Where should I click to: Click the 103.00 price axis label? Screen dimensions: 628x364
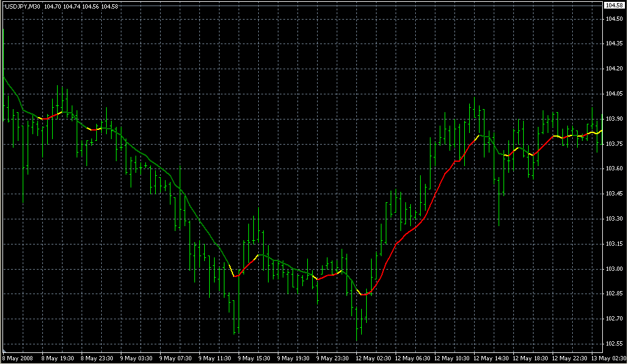tap(614, 269)
